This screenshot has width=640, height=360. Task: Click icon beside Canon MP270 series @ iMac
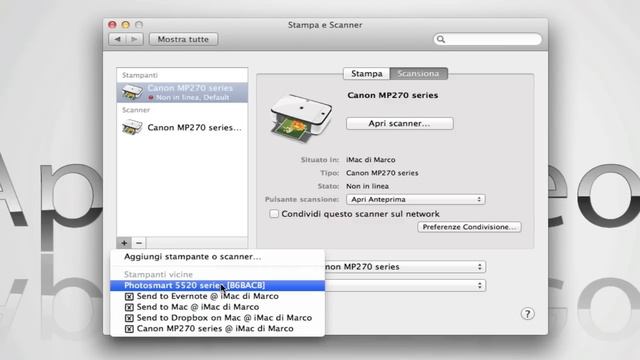(129, 329)
